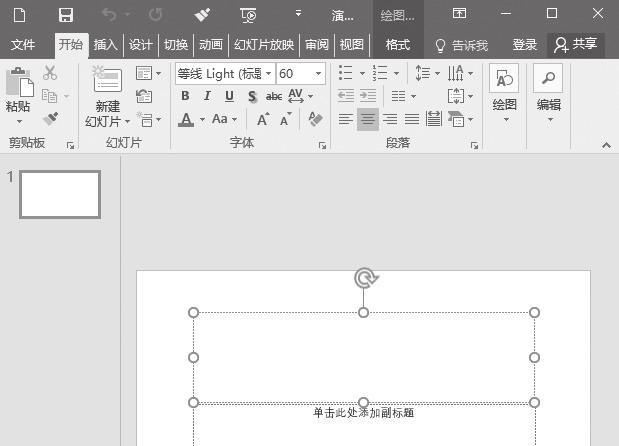Open Quick Access Toolbar customize arrow
Viewport: 619px width, 446px height.
pyautogui.click(x=298, y=13)
